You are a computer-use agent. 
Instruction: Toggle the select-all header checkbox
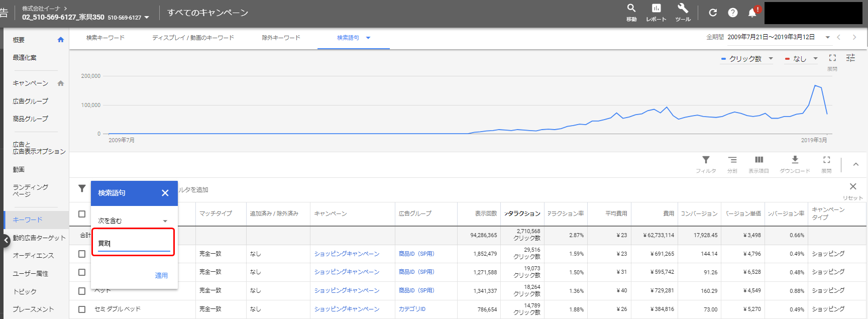click(x=82, y=214)
